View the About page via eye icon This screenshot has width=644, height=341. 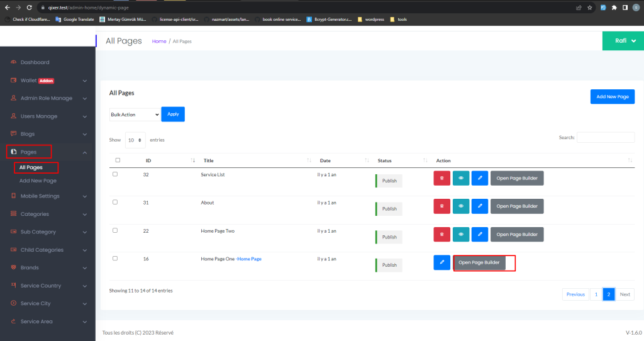tap(461, 206)
